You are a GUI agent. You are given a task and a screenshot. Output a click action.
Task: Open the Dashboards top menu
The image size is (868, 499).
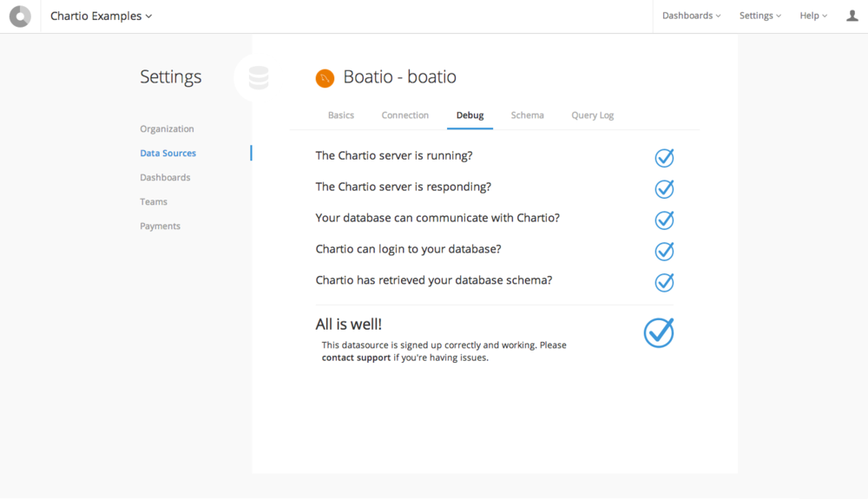point(692,16)
